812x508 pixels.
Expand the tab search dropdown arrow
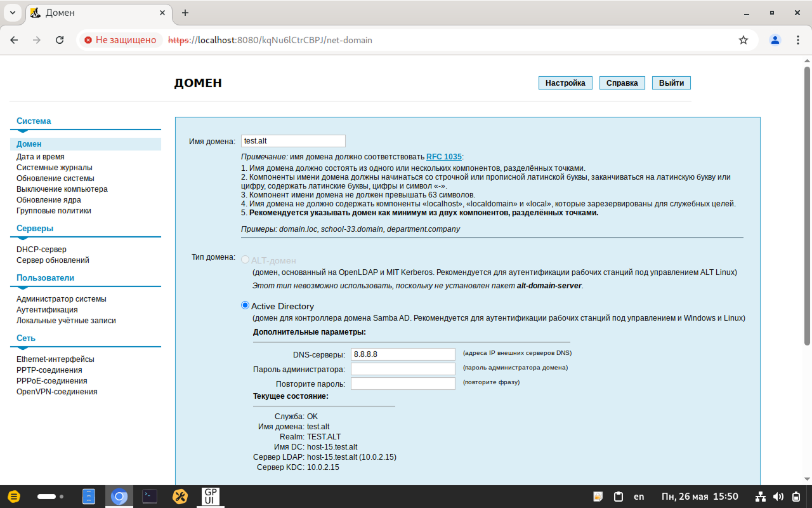(13, 13)
